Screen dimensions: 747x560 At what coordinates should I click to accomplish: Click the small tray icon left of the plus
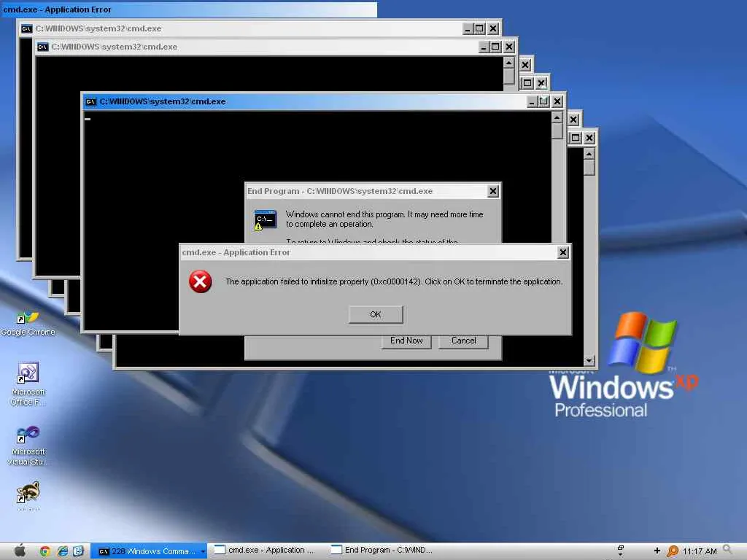pyautogui.click(x=620, y=551)
